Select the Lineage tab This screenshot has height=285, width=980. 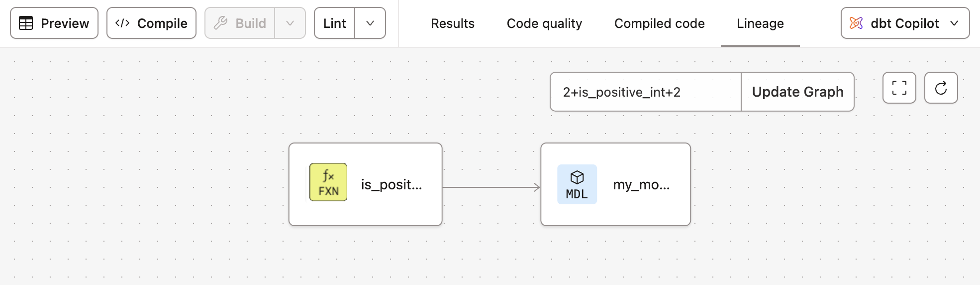(x=760, y=23)
